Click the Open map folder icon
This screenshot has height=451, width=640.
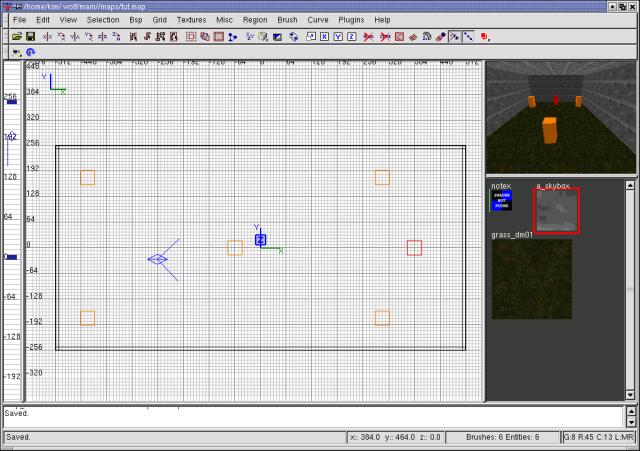[17, 37]
